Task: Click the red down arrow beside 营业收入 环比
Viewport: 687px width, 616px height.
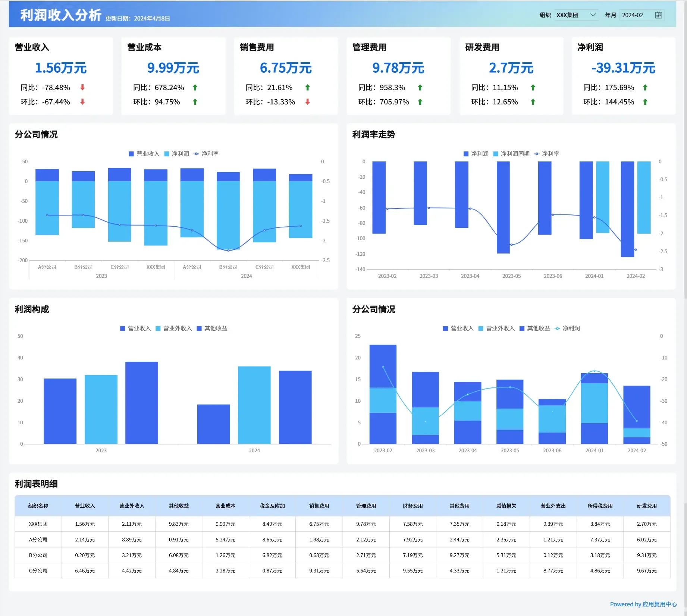Action: pyautogui.click(x=82, y=101)
